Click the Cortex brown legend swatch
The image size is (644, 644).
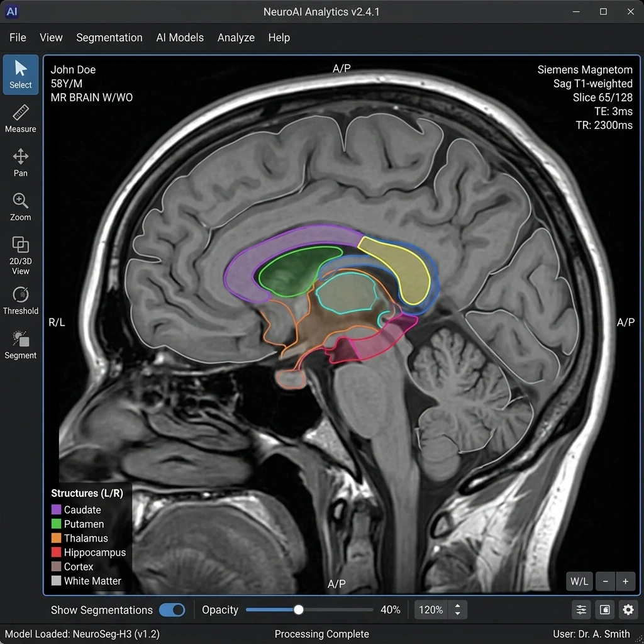click(56, 567)
